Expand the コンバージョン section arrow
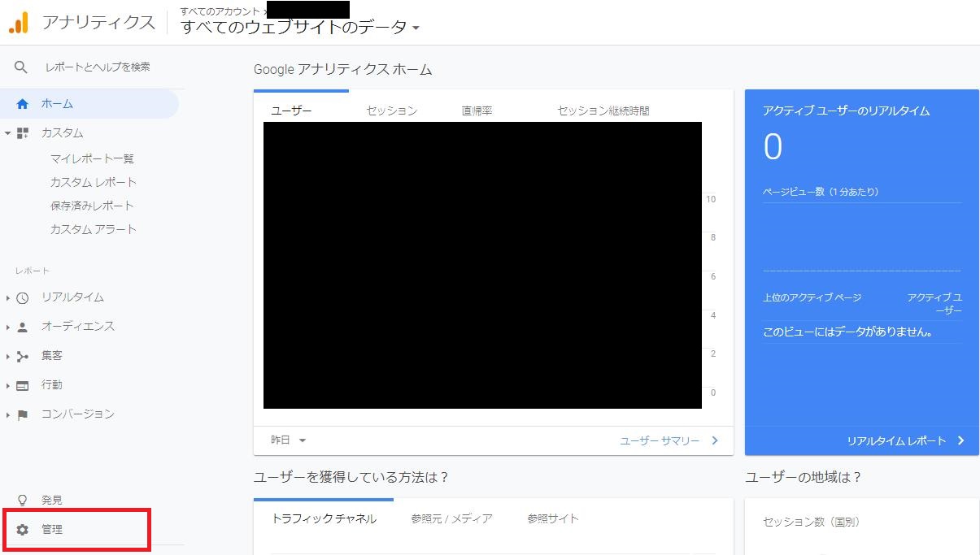Screen dimensions: 980x555 pos(7,415)
